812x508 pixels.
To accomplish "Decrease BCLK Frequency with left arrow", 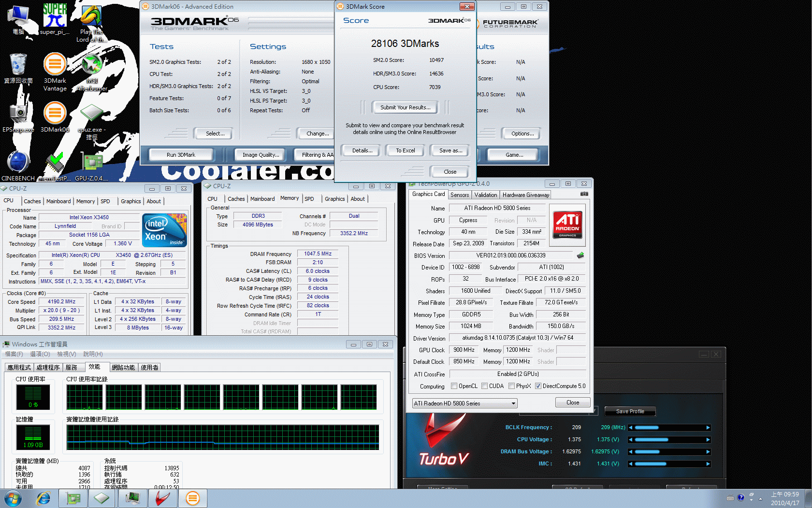I will tap(630, 428).
